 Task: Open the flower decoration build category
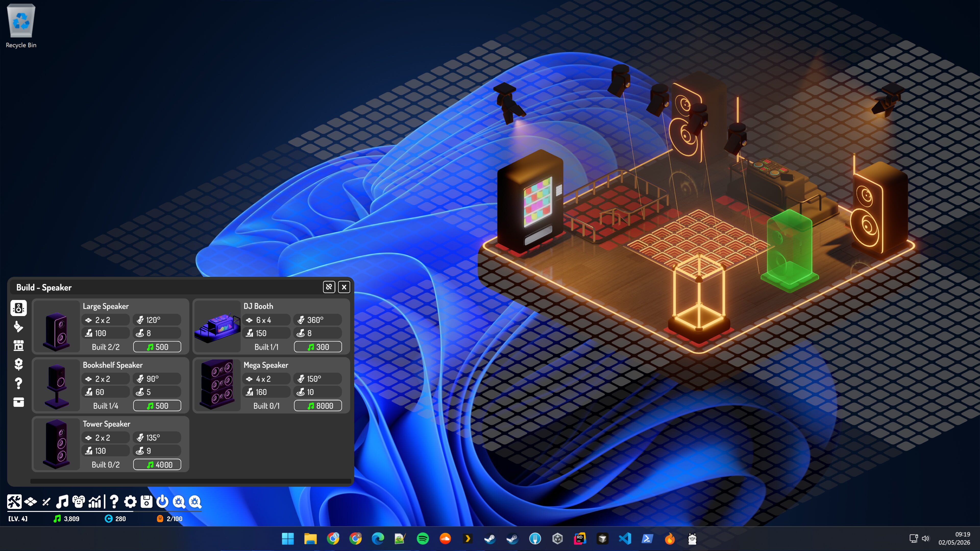tap(18, 364)
